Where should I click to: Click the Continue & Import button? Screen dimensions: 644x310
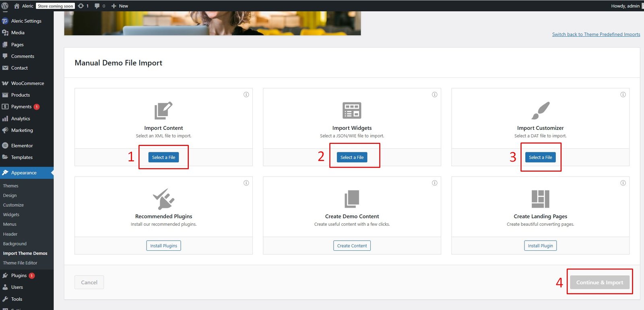pos(599,282)
